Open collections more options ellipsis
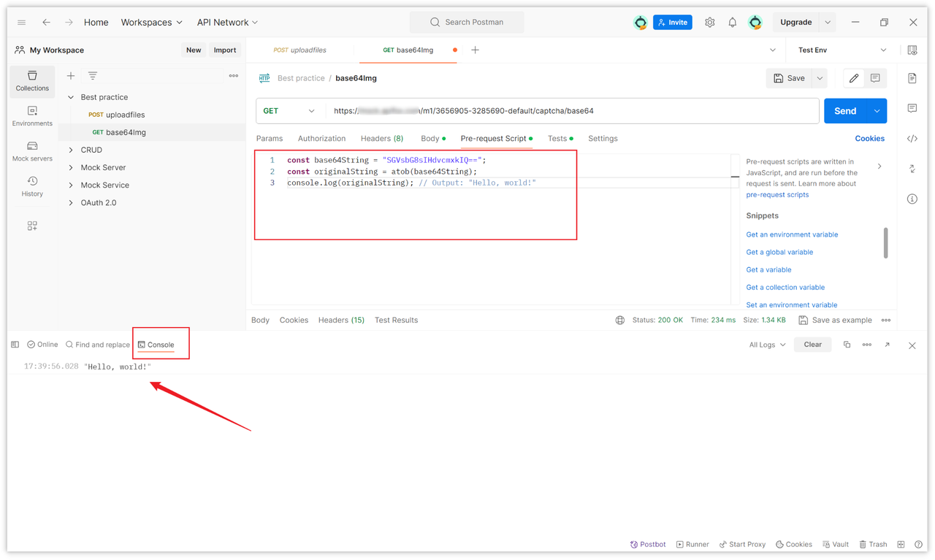This screenshot has height=560, width=935. click(x=234, y=76)
